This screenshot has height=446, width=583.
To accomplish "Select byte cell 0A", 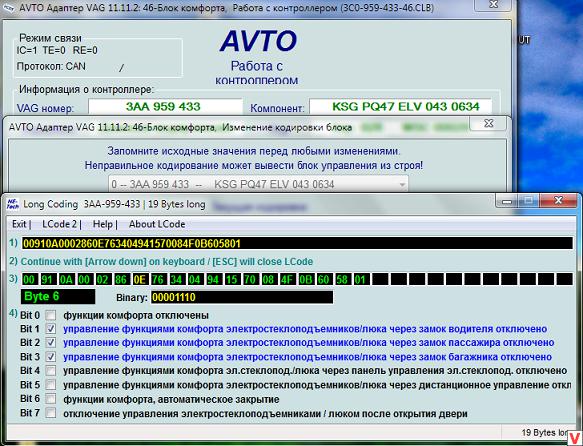I will click(x=66, y=279).
